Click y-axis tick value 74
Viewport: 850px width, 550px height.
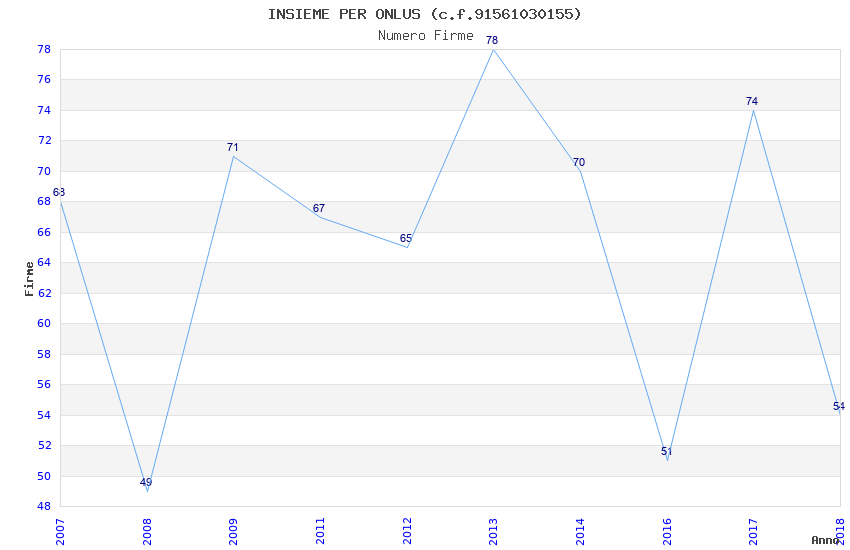pos(44,111)
